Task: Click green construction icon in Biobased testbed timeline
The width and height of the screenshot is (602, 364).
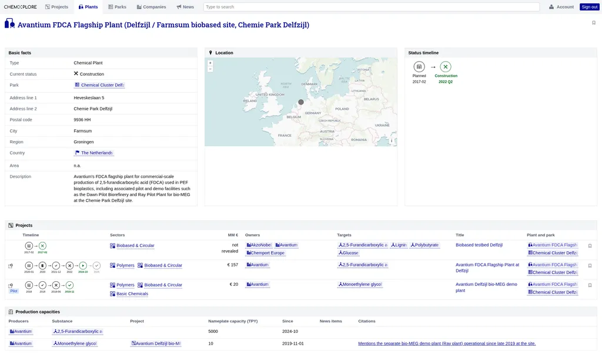Action: [42, 246]
